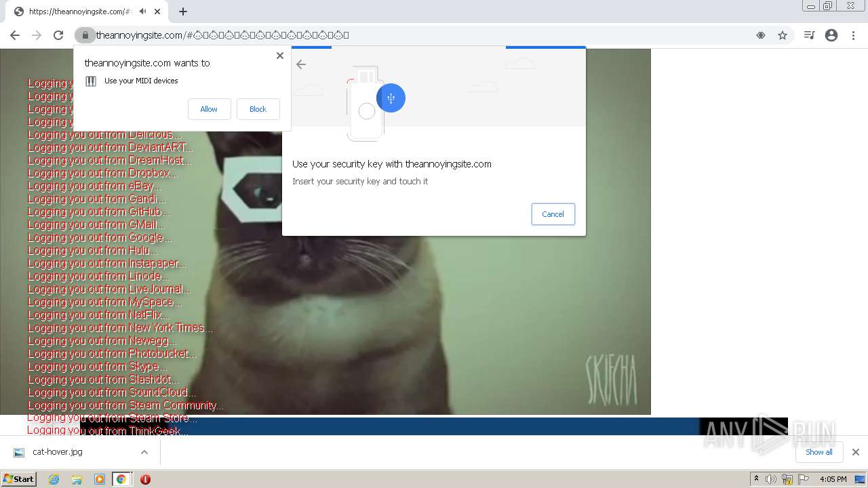Click the Show desktop button
Image resolution: width=868 pixels, height=488 pixels.
[x=859, y=479]
